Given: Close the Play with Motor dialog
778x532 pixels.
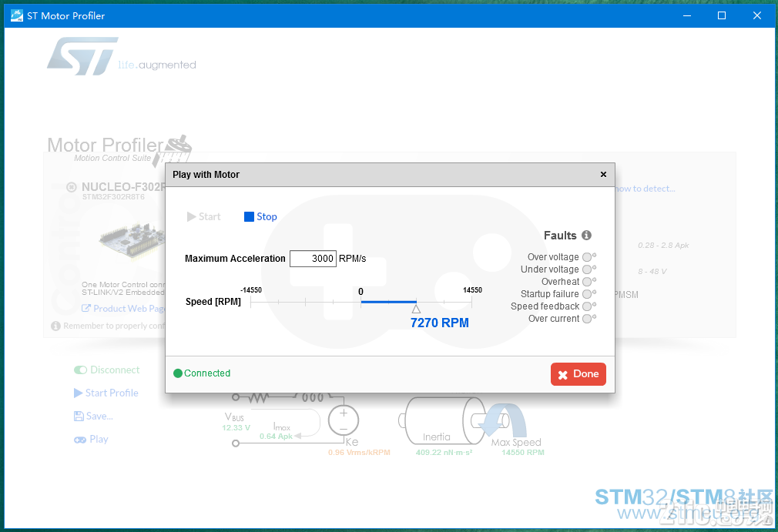Looking at the screenshot, I should tap(603, 175).
